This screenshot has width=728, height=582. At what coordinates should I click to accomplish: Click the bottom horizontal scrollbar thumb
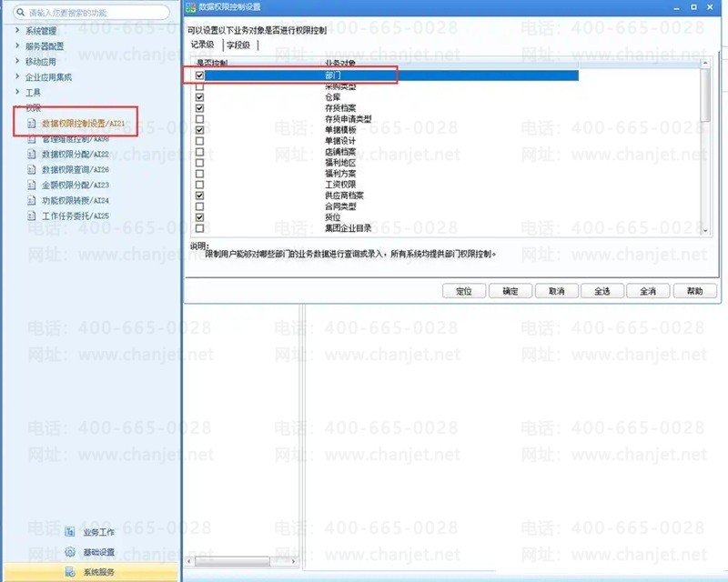point(232,561)
